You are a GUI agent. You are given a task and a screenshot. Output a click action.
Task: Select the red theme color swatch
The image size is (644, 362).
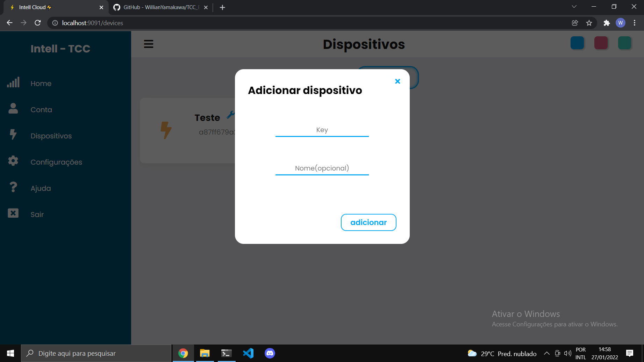[601, 43]
